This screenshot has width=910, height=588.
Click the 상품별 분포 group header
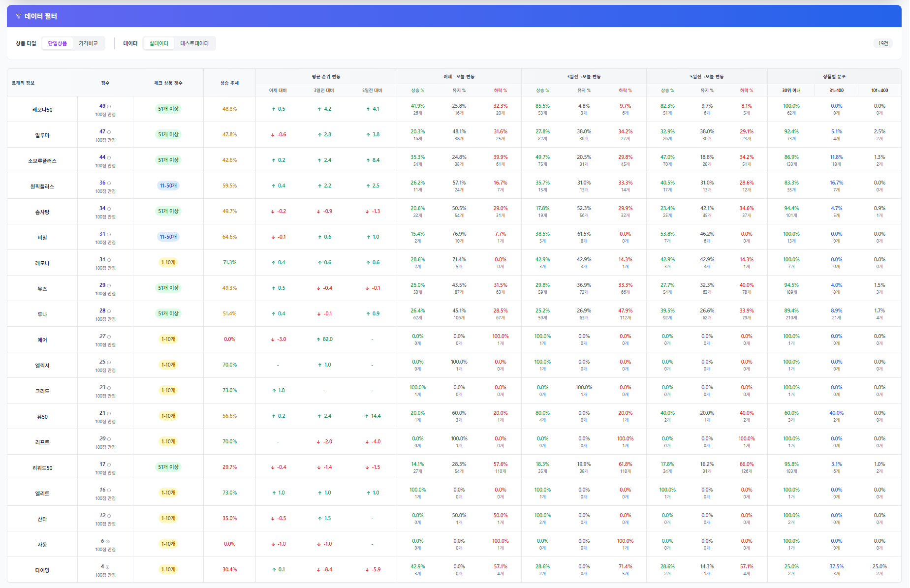pyautogui.click(x=834, y=76)
